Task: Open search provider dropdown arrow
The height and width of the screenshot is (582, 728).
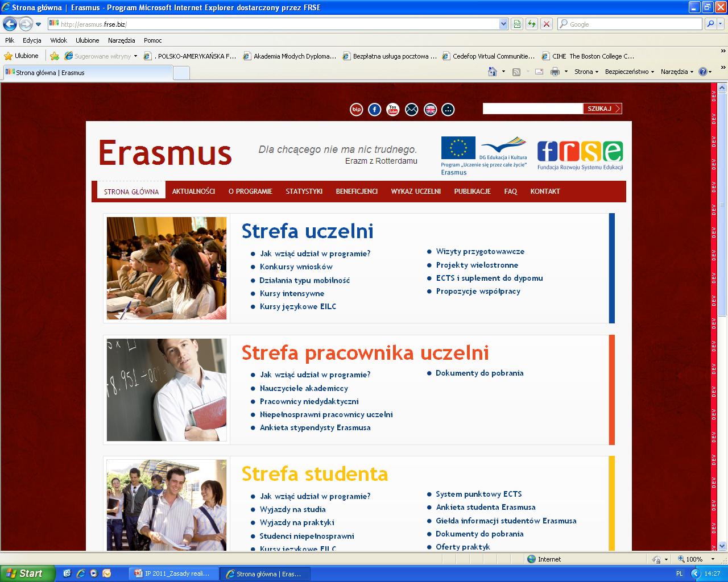Action: [721, 24]
